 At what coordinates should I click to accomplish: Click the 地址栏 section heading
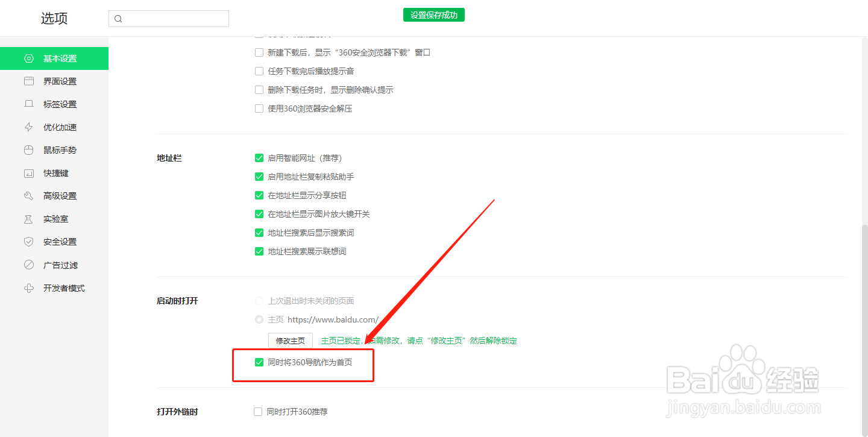click(169, 158)
